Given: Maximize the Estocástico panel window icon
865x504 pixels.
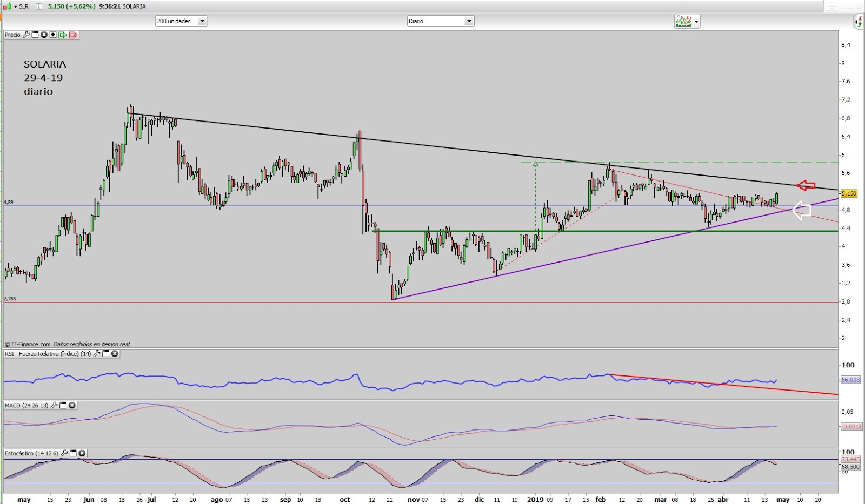Looking at the screenshot, I should [73, 453].
